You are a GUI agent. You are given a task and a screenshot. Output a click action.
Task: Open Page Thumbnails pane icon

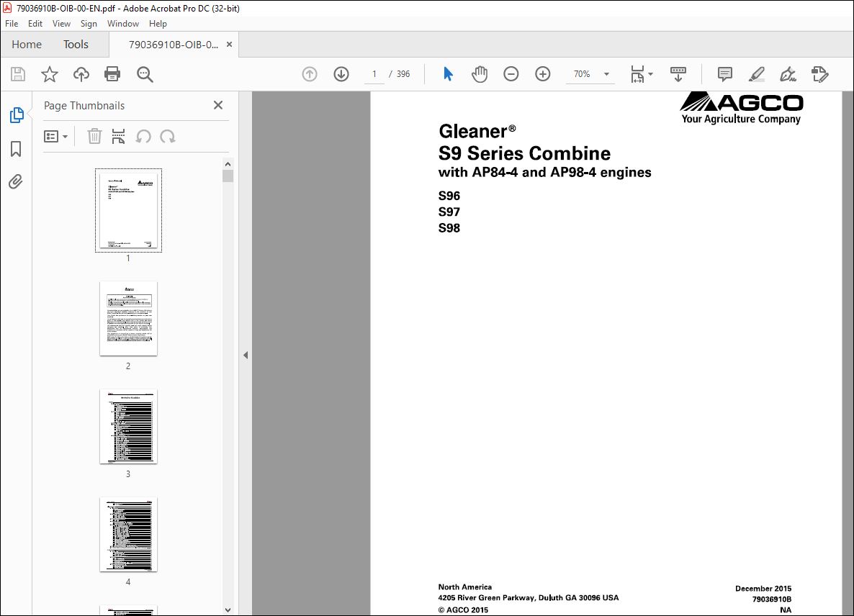coord(17,115)
